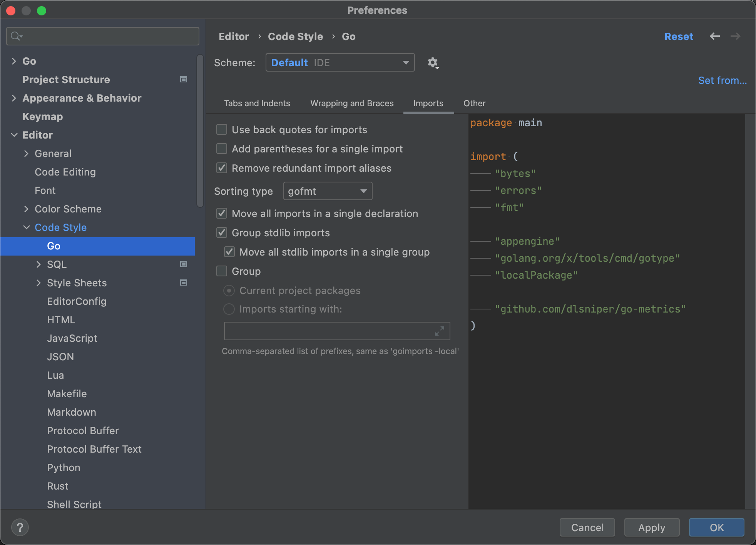This screenshot has height=545, width=756.
Task: Click the Set from... link
Action: pyautogui.click(x=722, y=80)
